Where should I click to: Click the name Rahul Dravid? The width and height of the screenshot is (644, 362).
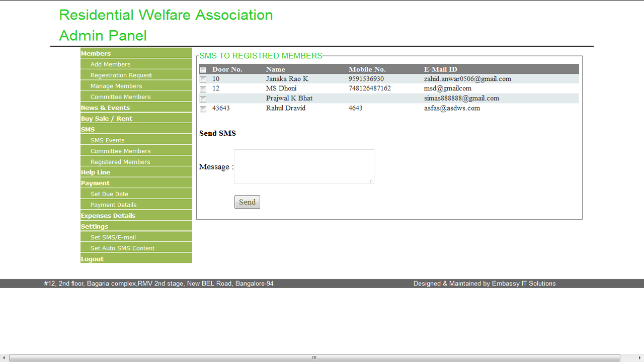pyautogui.click(x=286, y=108)
